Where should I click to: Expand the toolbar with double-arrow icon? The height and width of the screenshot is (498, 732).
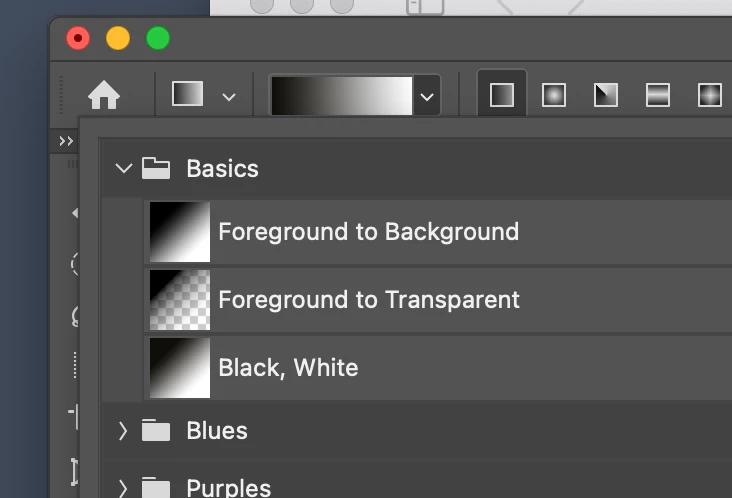click(66, 141)
